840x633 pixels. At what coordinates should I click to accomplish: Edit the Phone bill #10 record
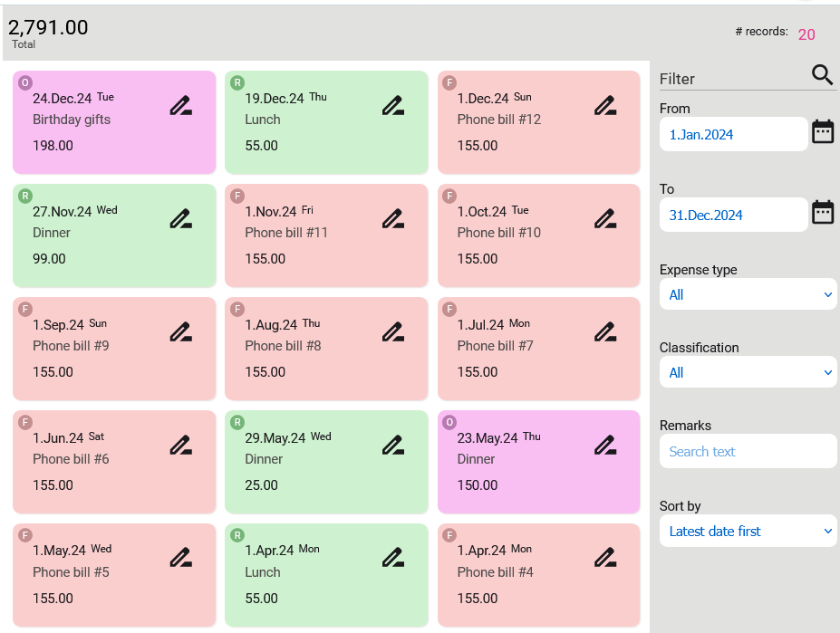tap(604, 218)
